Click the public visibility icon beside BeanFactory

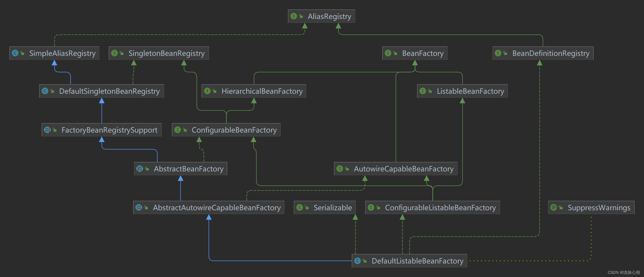[x=395, y=53]
